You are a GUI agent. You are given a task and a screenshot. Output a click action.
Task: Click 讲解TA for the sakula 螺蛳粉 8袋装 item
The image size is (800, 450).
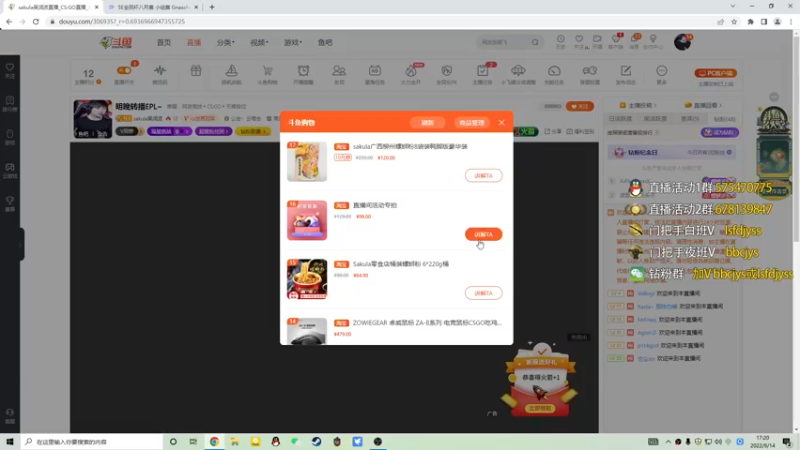pos(483,176)
